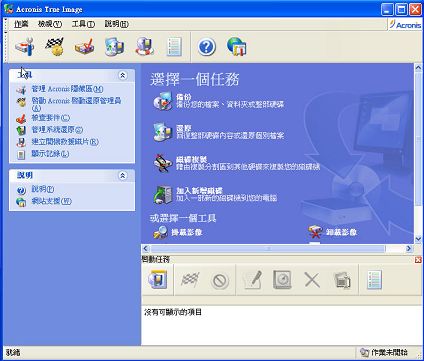
Task: Click the greyed delete task X icon
Action: point(312,280)
